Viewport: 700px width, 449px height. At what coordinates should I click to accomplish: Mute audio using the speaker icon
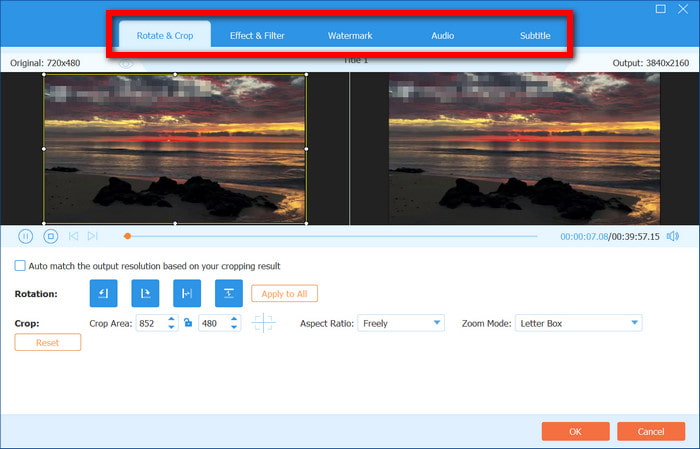(x=673, y=236)
